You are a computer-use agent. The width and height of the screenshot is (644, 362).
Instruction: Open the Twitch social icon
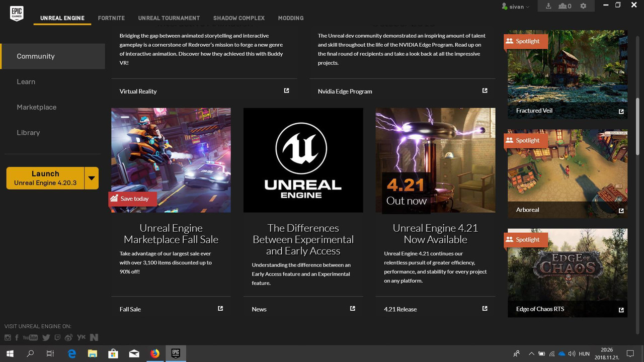[57, 338]
